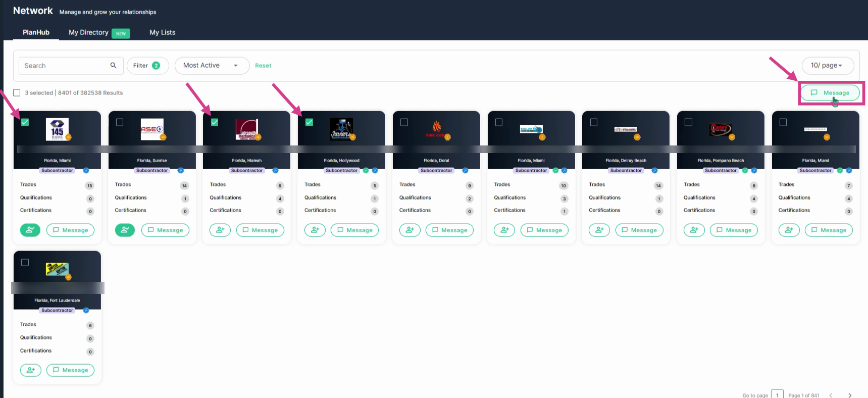Click connected-contact icon on the 145 logo card
Screen dimensions: 868x398
pos(30,230)
